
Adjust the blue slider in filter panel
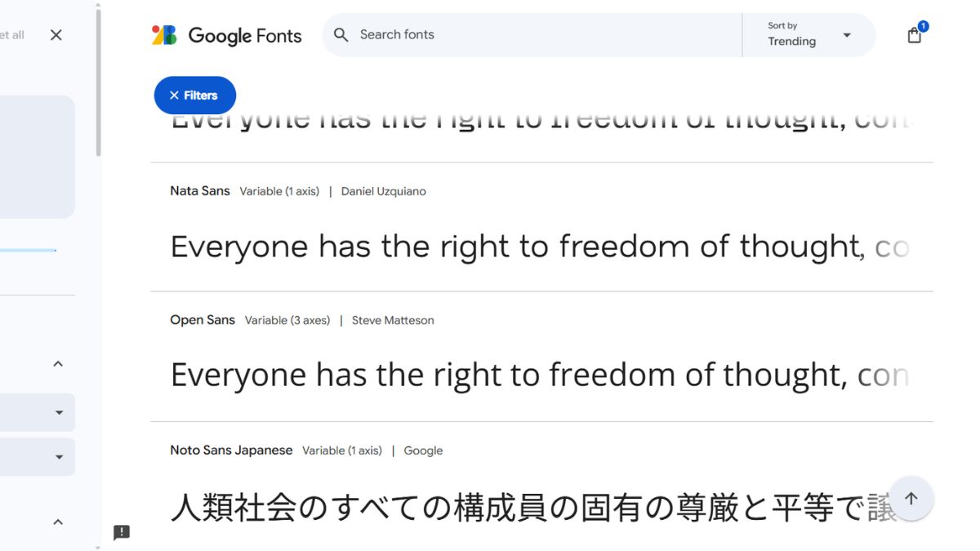click(x=28, y=251)
